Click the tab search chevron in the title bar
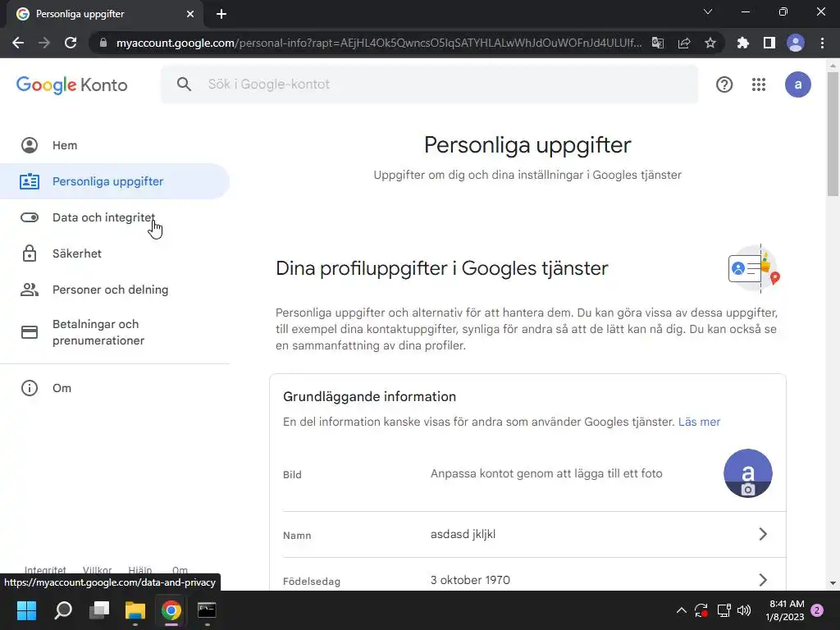Screen dimensions: 840x630 (x=708, y=11)
